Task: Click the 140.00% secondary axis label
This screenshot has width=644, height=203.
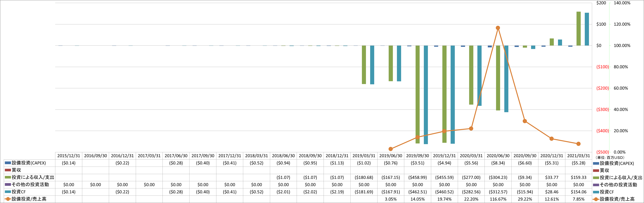Action: coord(622,3)
